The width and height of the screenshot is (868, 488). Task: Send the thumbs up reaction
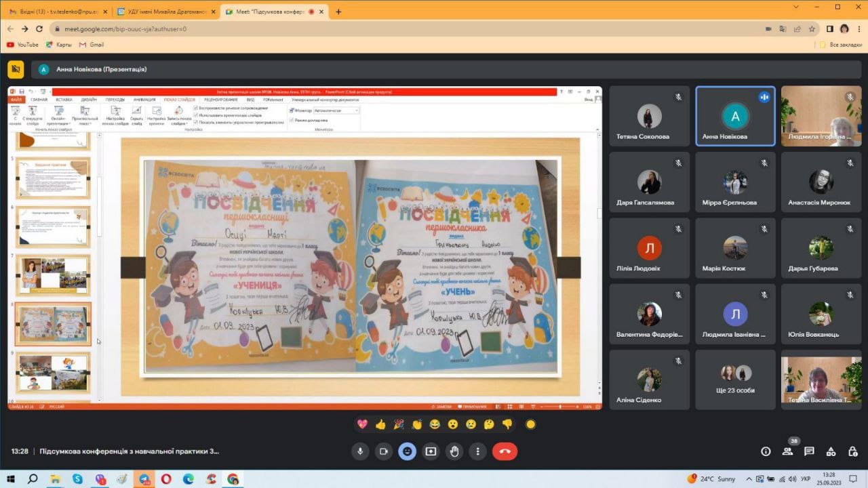pyautogui.click(x=380, y=424)
